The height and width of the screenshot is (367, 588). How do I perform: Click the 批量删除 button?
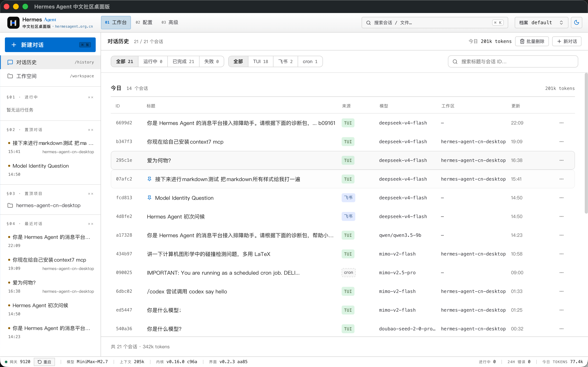tap(532, 41)
